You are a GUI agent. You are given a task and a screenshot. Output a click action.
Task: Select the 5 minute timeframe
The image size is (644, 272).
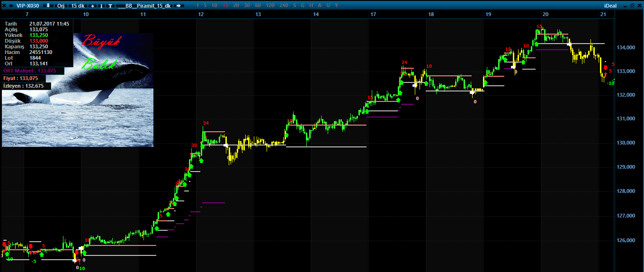(x=206, y=5)
